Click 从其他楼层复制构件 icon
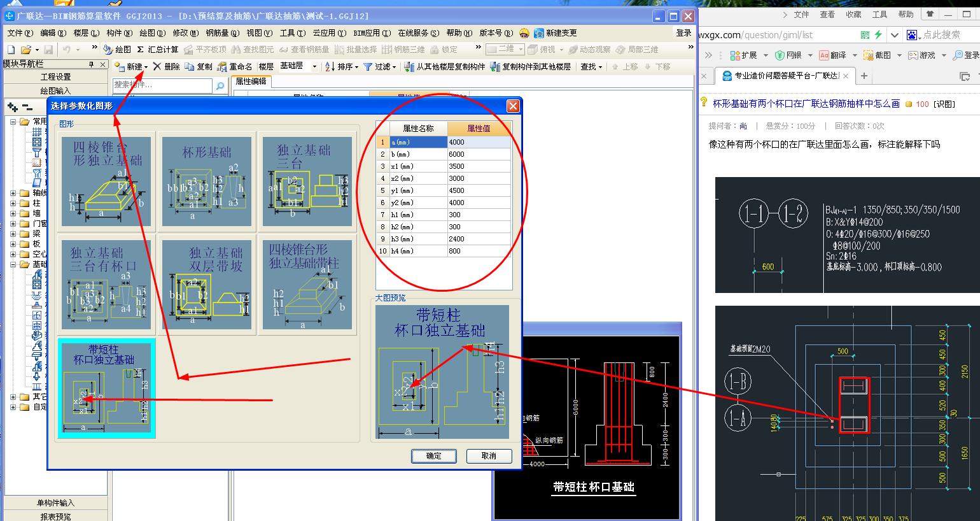The image size is (980, 521). (x=410, y=66)
